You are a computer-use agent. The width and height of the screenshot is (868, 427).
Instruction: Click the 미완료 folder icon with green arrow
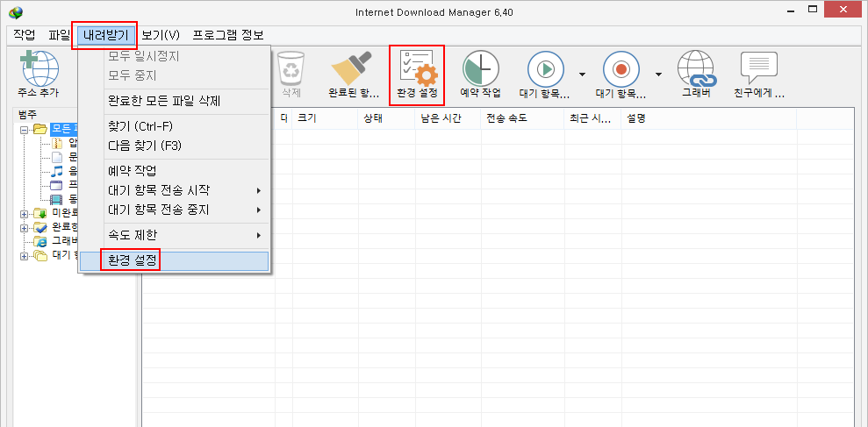39,214
